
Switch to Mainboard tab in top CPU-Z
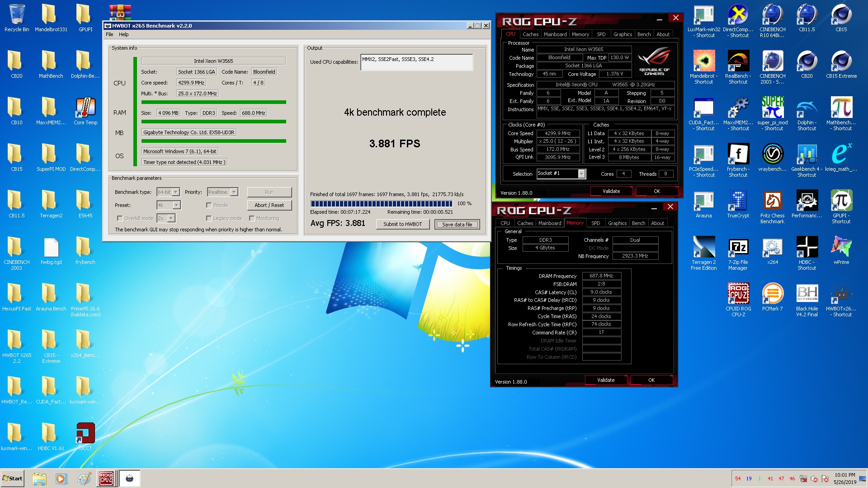[555, 34]
